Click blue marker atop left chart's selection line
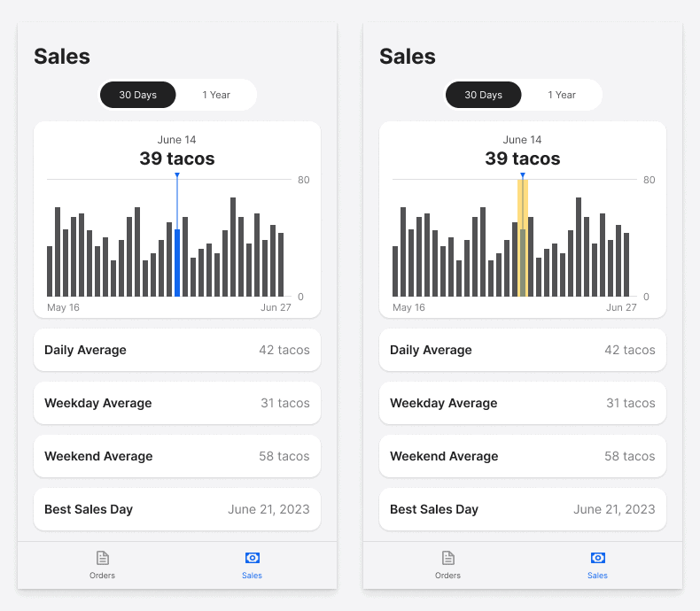 177,175
